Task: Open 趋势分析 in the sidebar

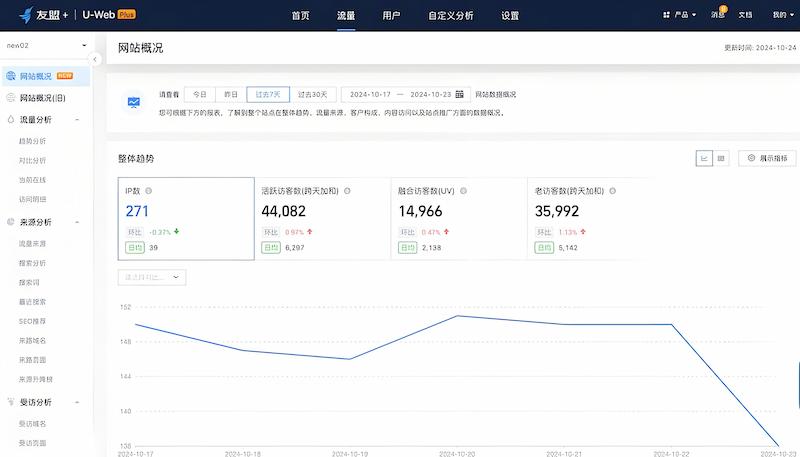Action: point(32,141)
